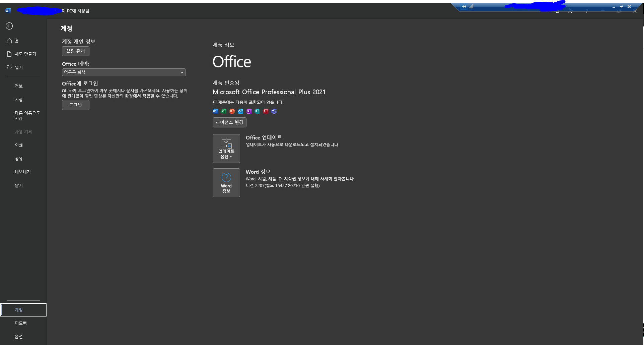Click the blank page icon beside 새로 만들기
The width and height of the screenshot is (644, 345).
pos(9,54)
